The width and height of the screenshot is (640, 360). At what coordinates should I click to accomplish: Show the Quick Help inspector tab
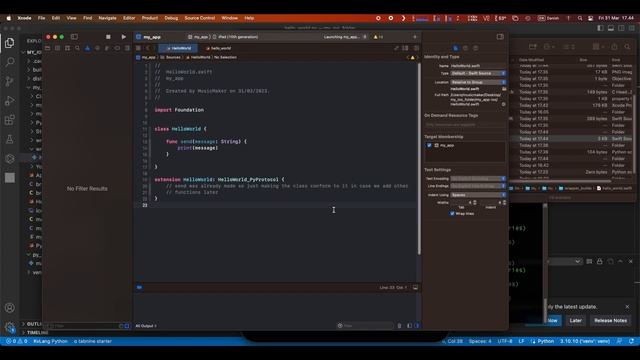(475, 48)
